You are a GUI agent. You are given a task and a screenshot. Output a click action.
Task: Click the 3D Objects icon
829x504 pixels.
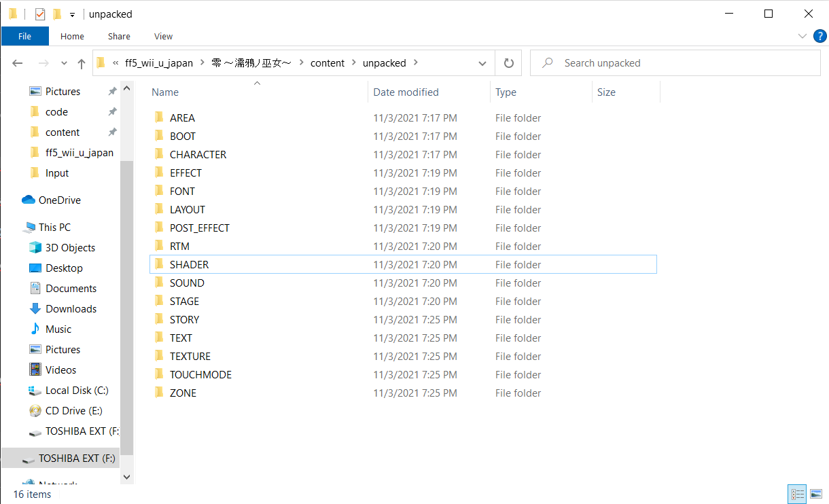(35, 247)
